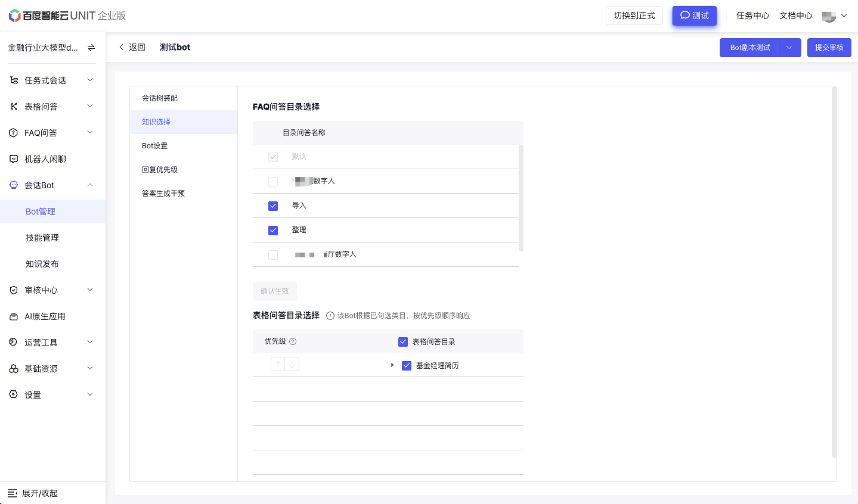Viewport: 858px width, 504px height.
Task: Open the 回复优先级 tab
Action: pos(184,170)
